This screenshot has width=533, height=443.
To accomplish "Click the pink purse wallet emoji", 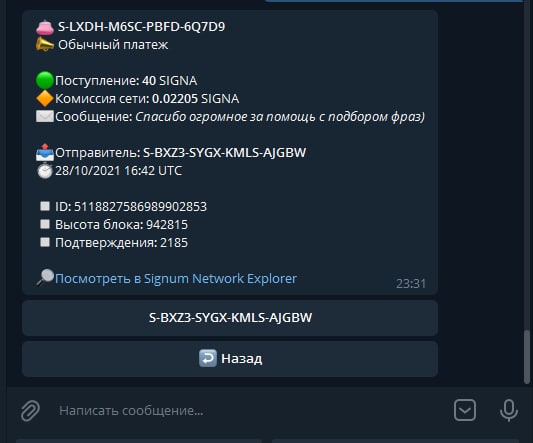I will (x=45, y=27).
